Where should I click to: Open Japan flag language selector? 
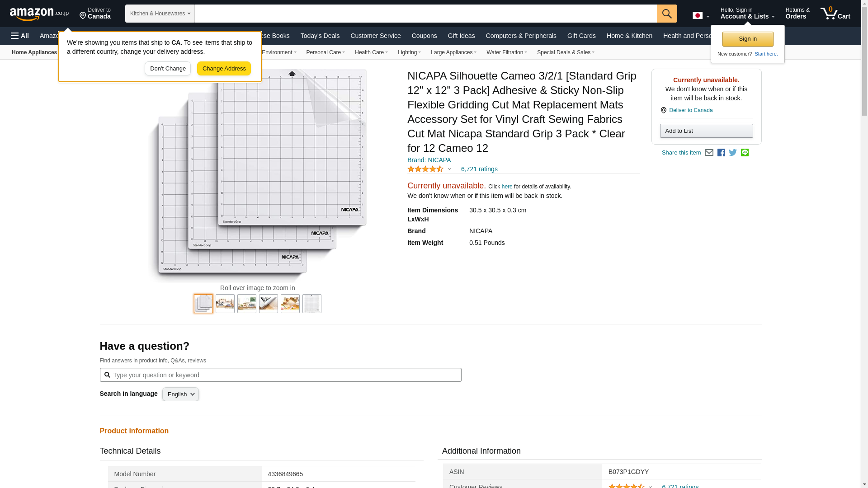(701, 16)
